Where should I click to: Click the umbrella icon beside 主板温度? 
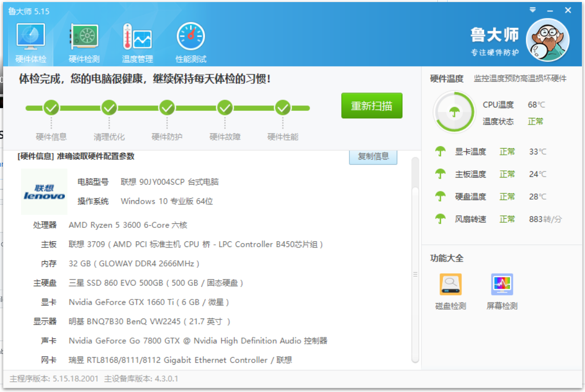click(440, 174)
